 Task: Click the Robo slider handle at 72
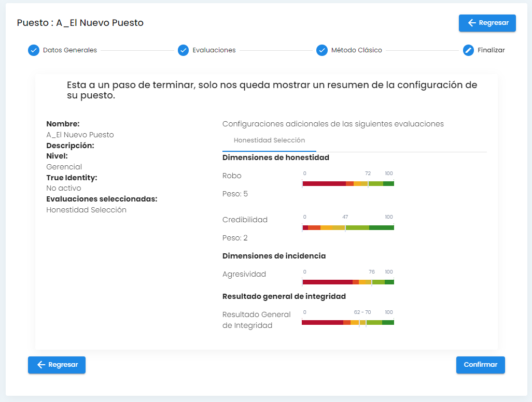click(x=368, y=183)
